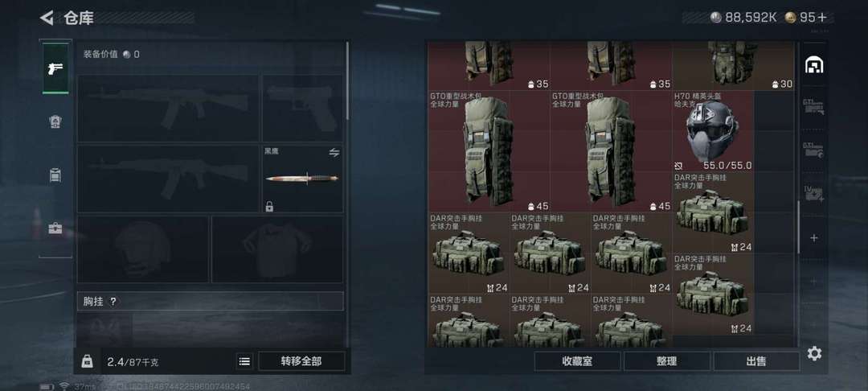Screen dimensions: 868x391
Task: Click the 转移全部 button
Action: point(301,362)
